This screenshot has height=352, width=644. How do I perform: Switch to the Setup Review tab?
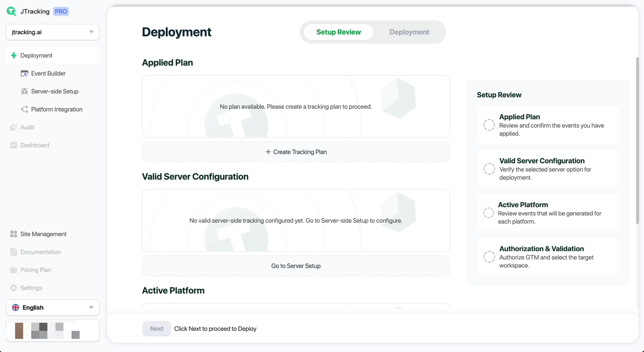coord(338,32)
